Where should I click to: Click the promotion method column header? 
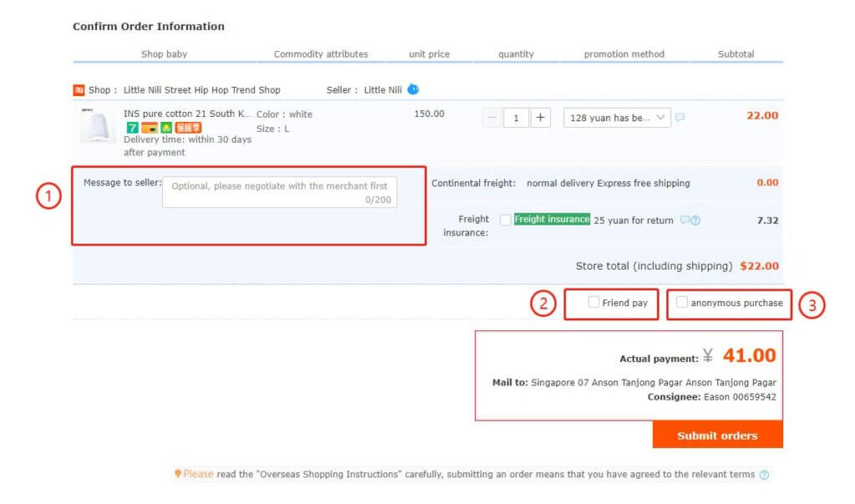click(x=625, y=54)
